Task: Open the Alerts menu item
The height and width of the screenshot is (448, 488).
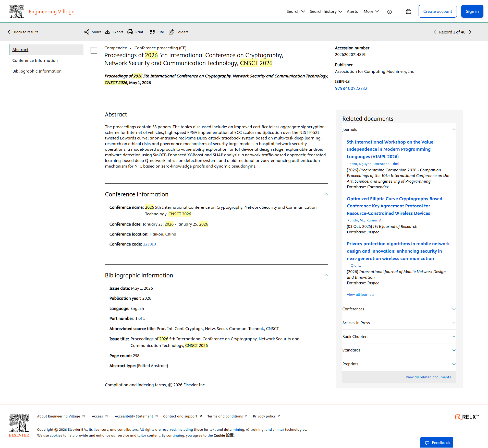Action: (352, 11)
